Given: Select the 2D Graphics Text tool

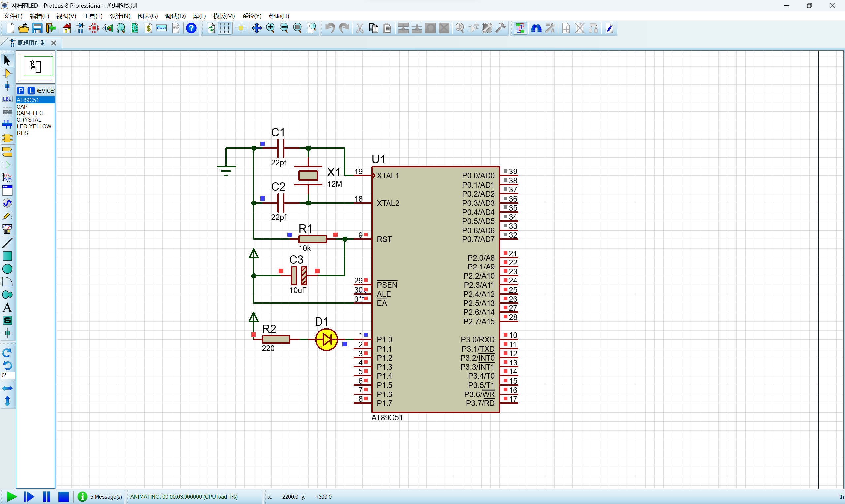Looking at the screenshot, I should (x=7, y=308).
